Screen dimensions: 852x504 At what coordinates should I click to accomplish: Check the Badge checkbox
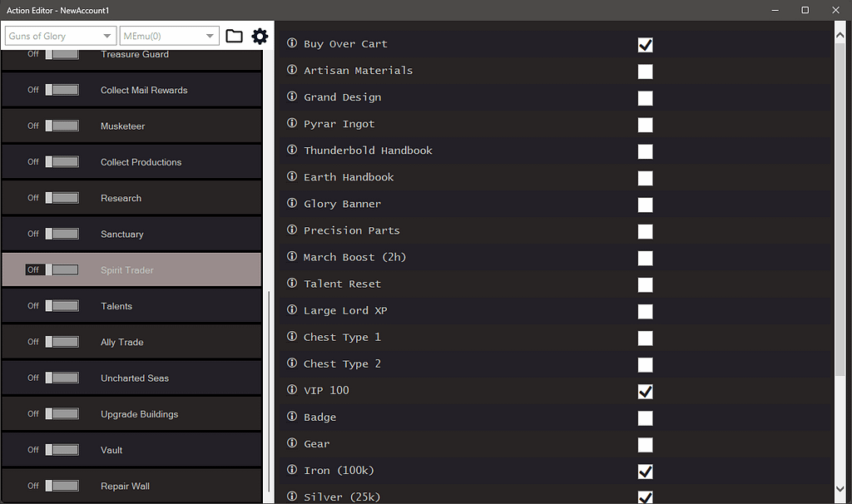pyautogui.click(x=645, y=418)
